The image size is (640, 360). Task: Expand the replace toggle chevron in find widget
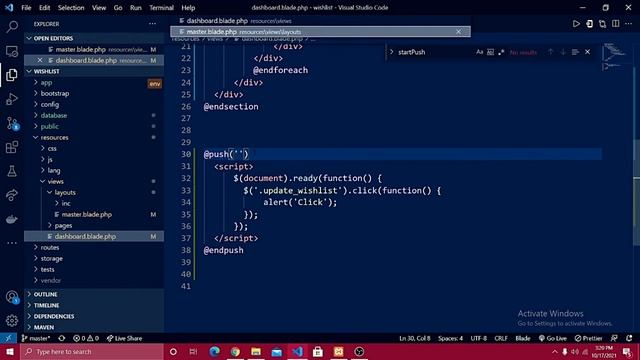click(391, 52)
